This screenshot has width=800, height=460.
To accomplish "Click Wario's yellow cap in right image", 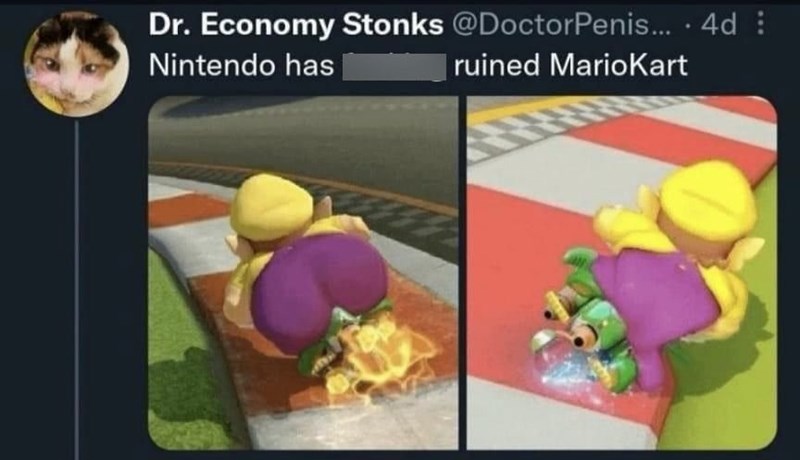I will click(704, 201).
